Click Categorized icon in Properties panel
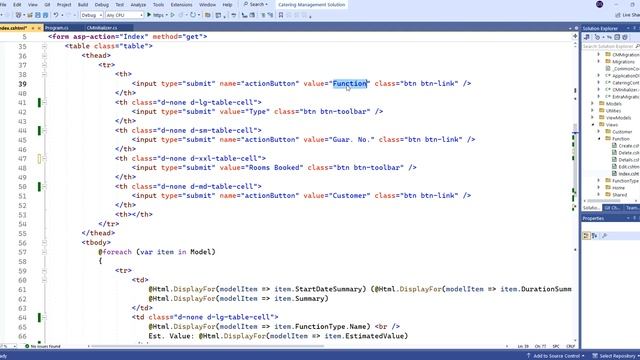Viewport: 640px width, 360px height. click(587, 236)
